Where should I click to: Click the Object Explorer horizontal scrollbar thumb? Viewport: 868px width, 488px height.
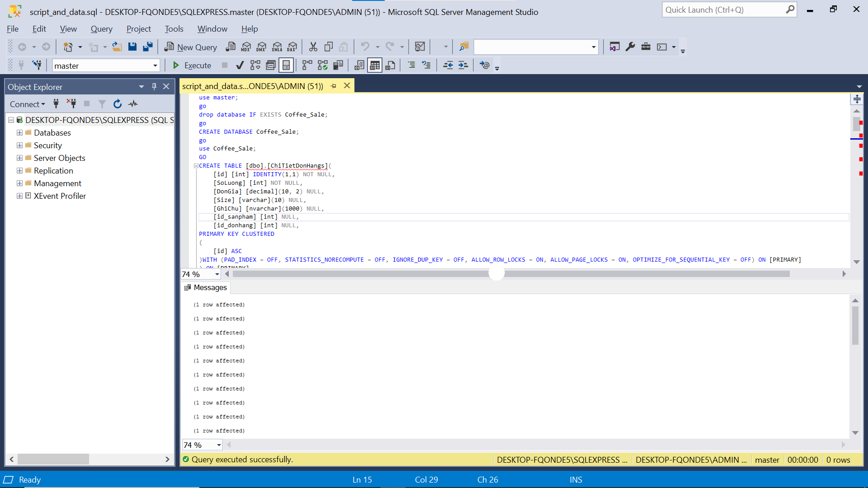pos(53,459)
